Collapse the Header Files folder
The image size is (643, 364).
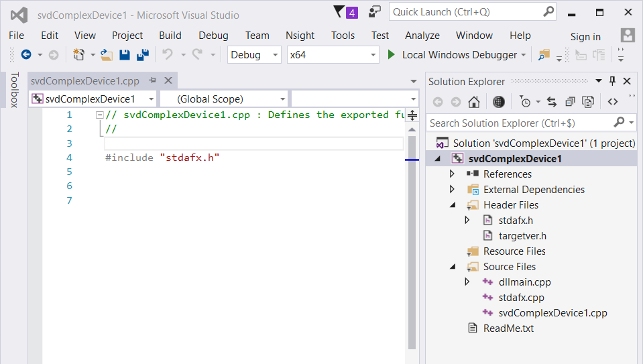tap(453, 204)
